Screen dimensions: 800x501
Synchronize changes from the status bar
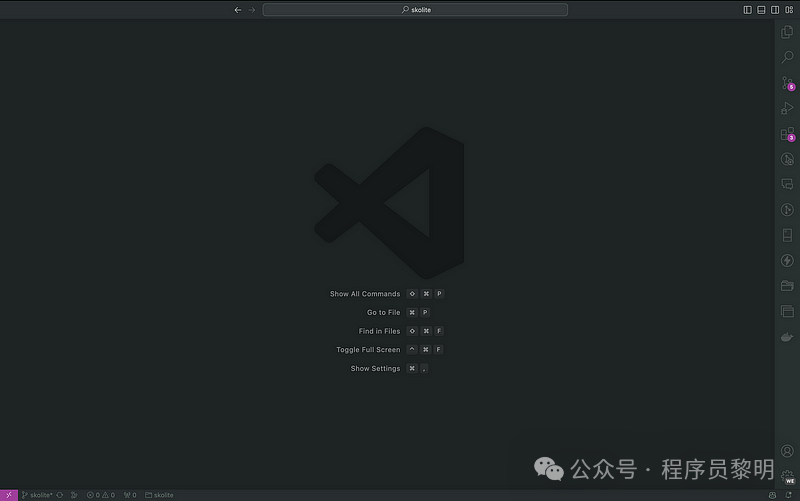[x=60, y=495]
